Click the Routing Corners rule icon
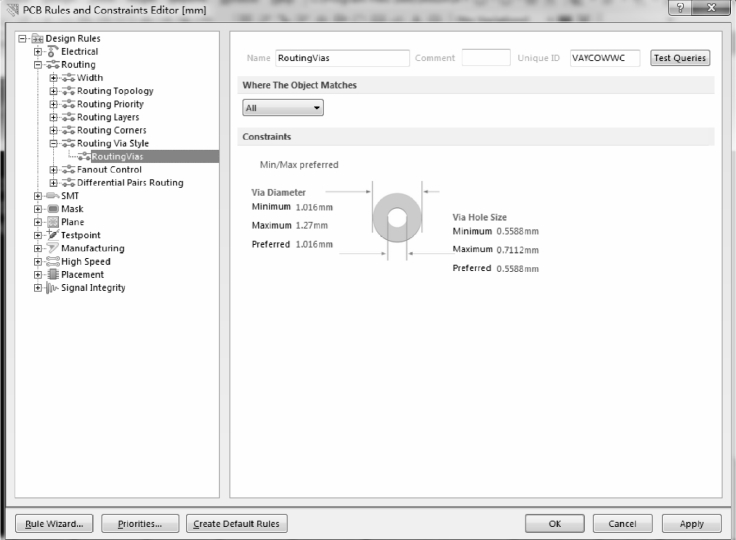 tap(69, 131)
